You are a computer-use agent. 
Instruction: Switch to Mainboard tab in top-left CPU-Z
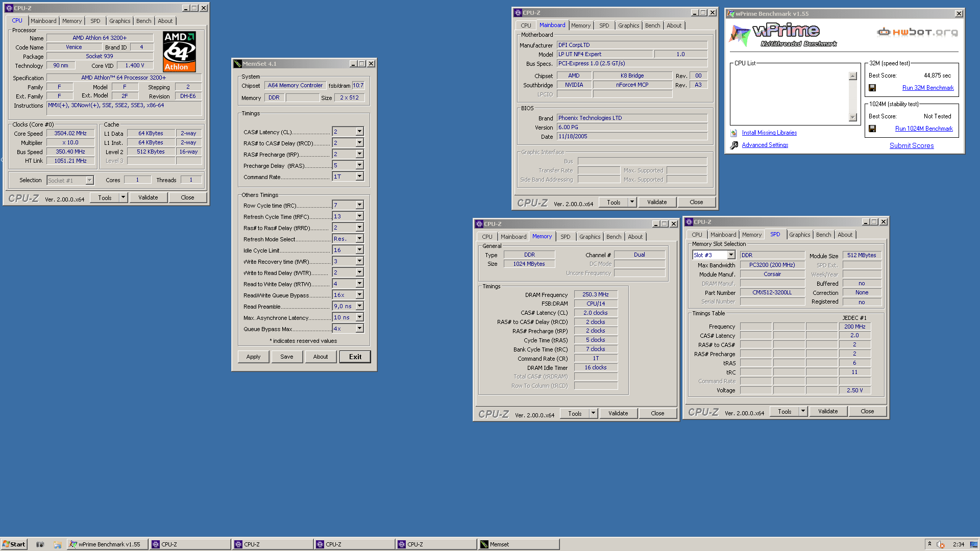(x=43, y=21)
